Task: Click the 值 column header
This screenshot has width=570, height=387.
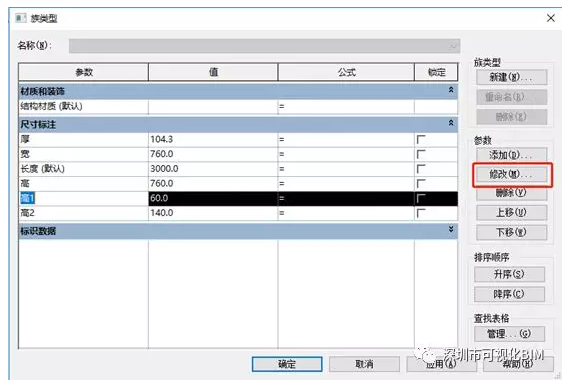Action: coord(213,72)
